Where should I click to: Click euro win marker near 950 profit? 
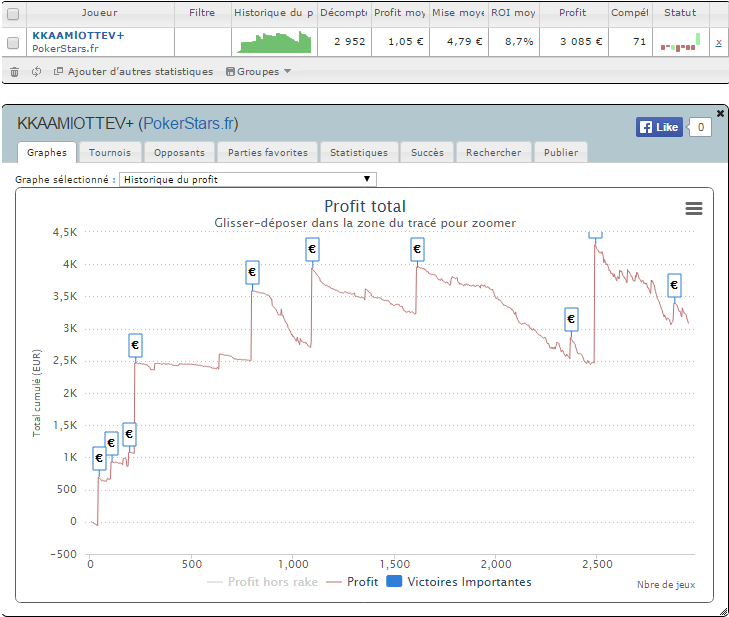tap(111, 443)
